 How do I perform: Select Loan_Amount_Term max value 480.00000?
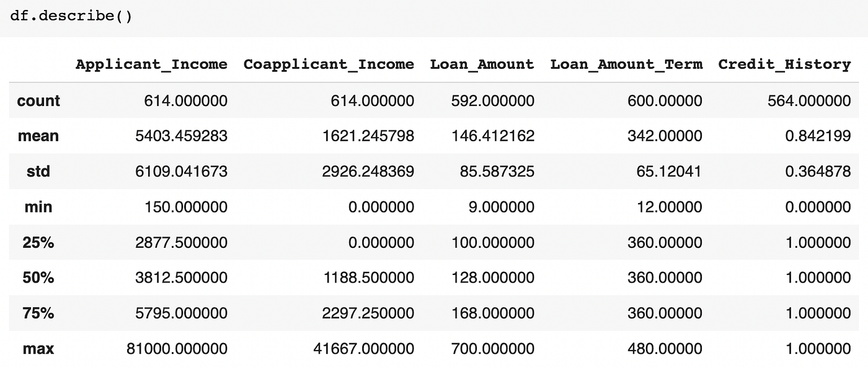click(665, 349)
